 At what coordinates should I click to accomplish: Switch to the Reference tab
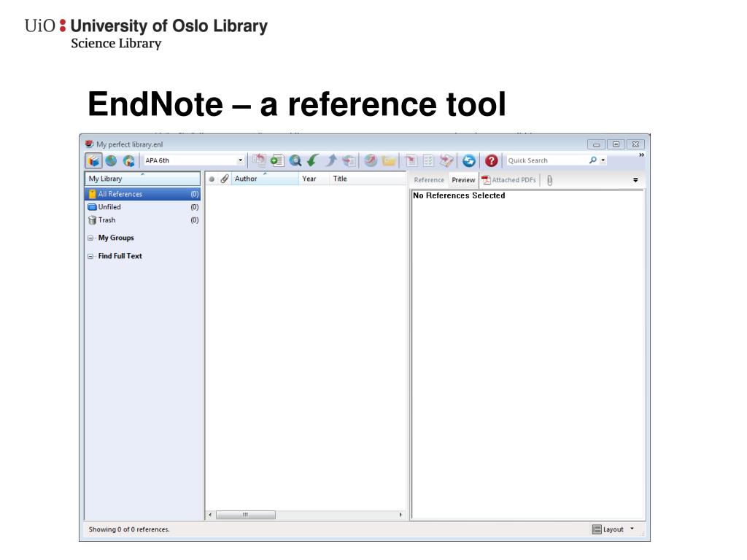(429, 180)
